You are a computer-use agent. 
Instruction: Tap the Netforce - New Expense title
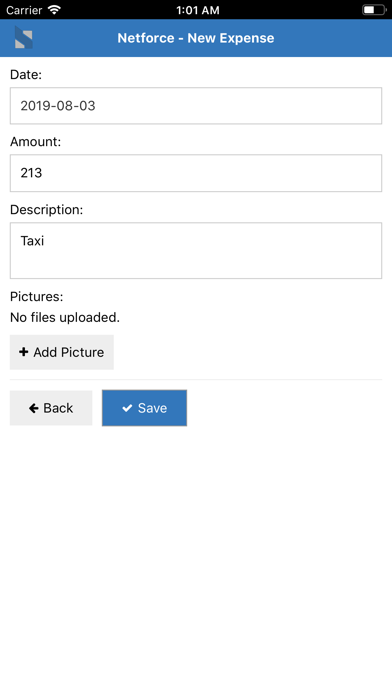(196, 38)
